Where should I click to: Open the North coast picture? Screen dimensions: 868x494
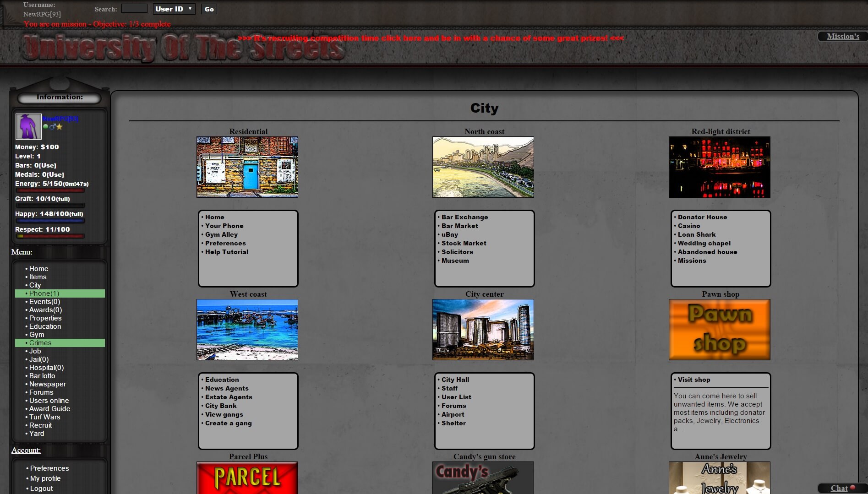[x=483, y=167]
